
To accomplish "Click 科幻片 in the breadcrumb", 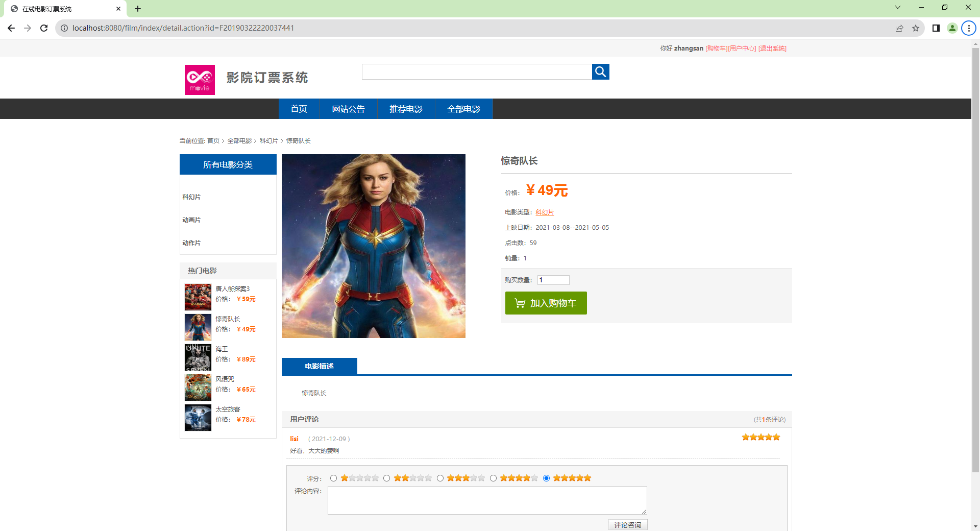I will pyautogui.click(x=268, y=141).
